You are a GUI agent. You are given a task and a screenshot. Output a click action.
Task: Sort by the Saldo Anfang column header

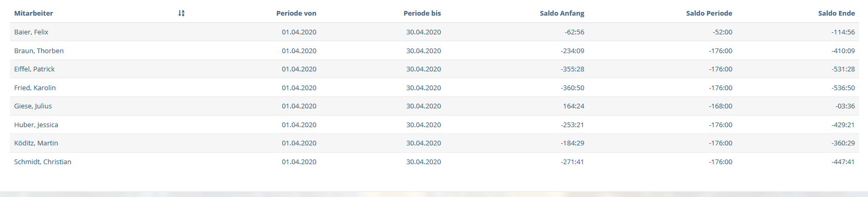562,13
